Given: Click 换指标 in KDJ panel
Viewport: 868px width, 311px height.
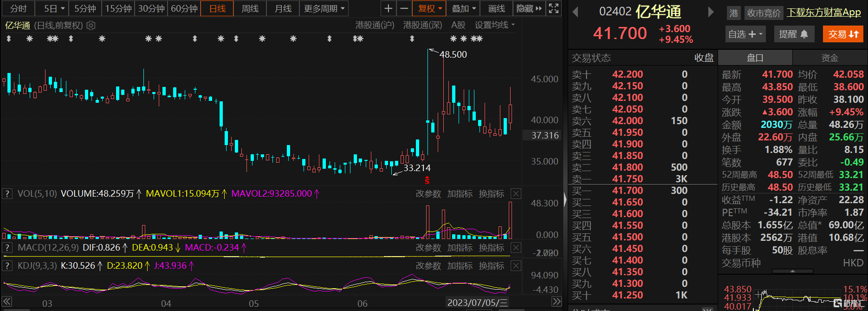Looking at the screenshot, I should point(491,266).
